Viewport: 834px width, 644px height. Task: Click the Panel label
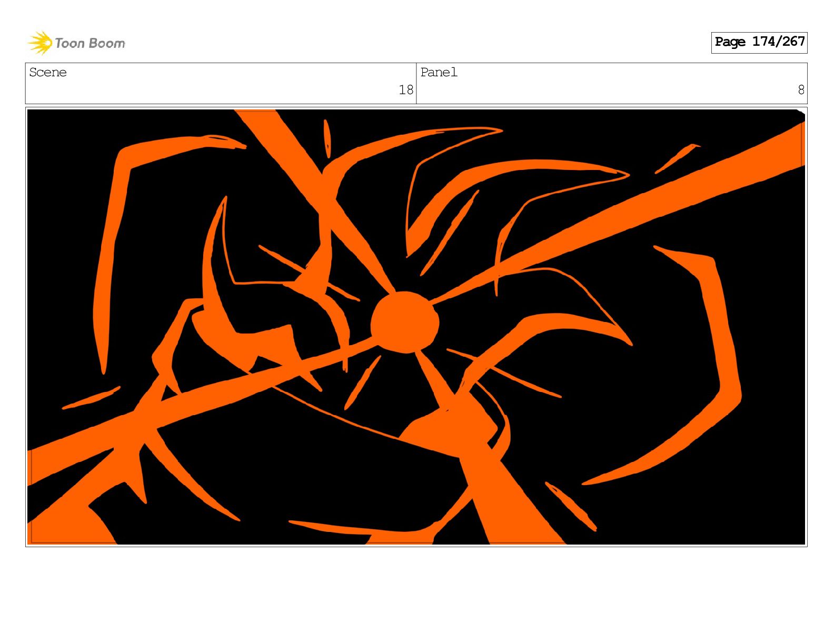[439, 72]
